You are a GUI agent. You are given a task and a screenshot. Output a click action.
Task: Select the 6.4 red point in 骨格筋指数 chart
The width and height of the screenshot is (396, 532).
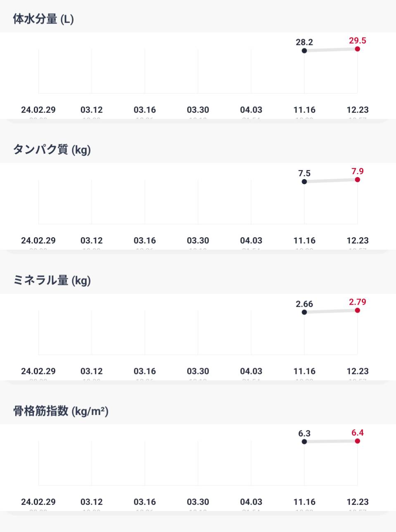pyautogui.click(x=358, y=441)
